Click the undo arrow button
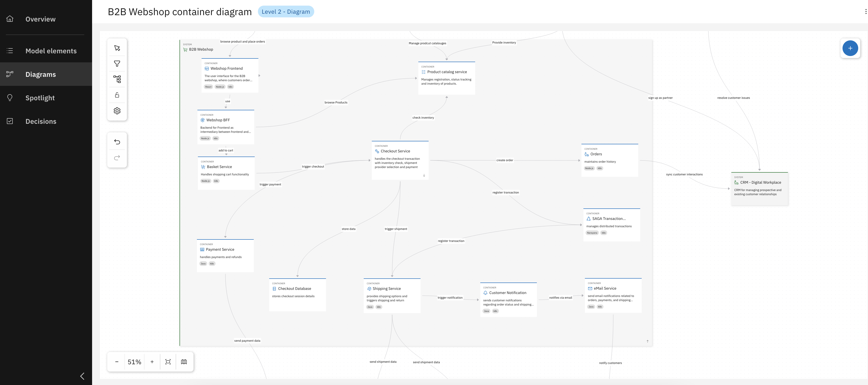 point(117,142)
